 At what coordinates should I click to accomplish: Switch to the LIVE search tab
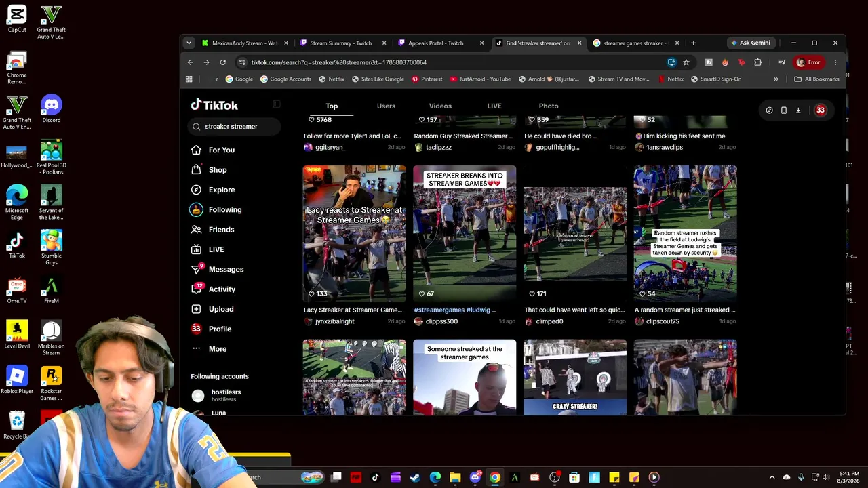(x=494, y=106)
